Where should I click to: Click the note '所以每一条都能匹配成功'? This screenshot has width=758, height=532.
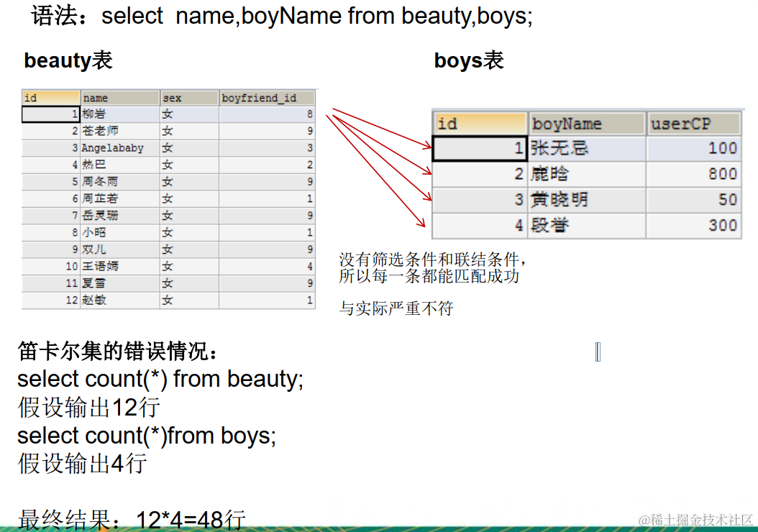pos(429,276)
